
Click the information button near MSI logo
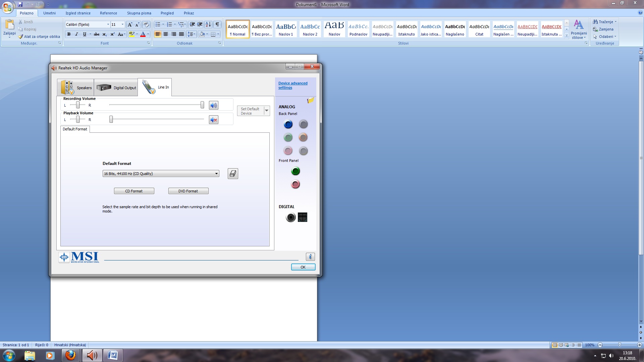click(310, 257)
